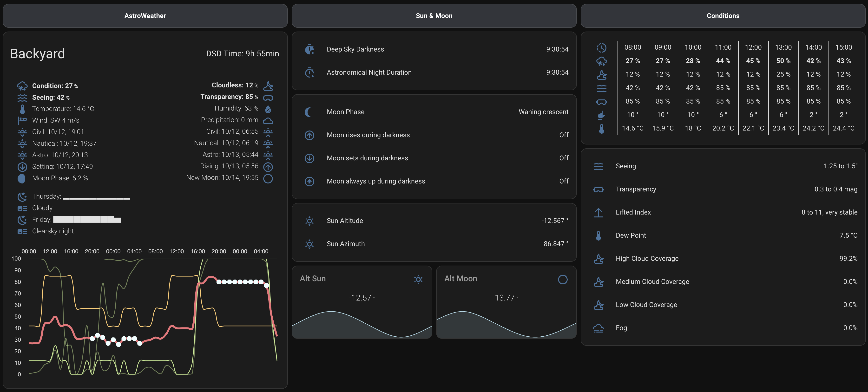Open the Alt Moon graph card
The width and height of the screenshot is (868, 392).
(x=506, y=302)
